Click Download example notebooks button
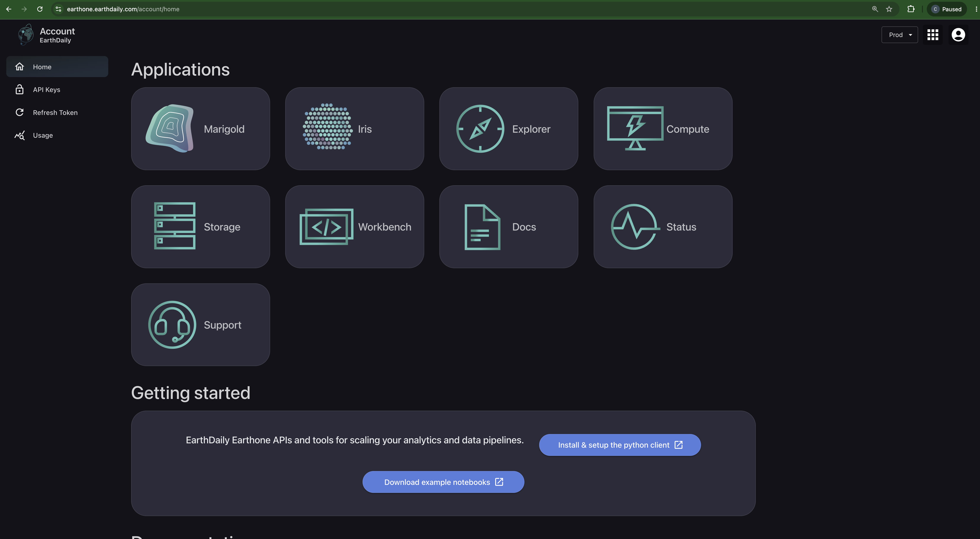The width and height of the screenshot is (980, 539). click(x=443, y=482)
